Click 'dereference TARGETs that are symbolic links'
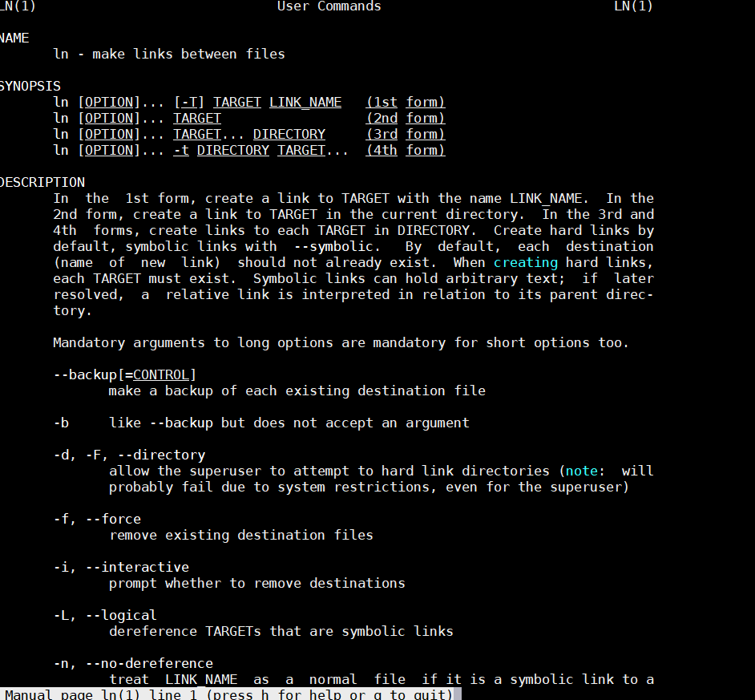This screenshot has width=755, height=700. tap(281, 632)
